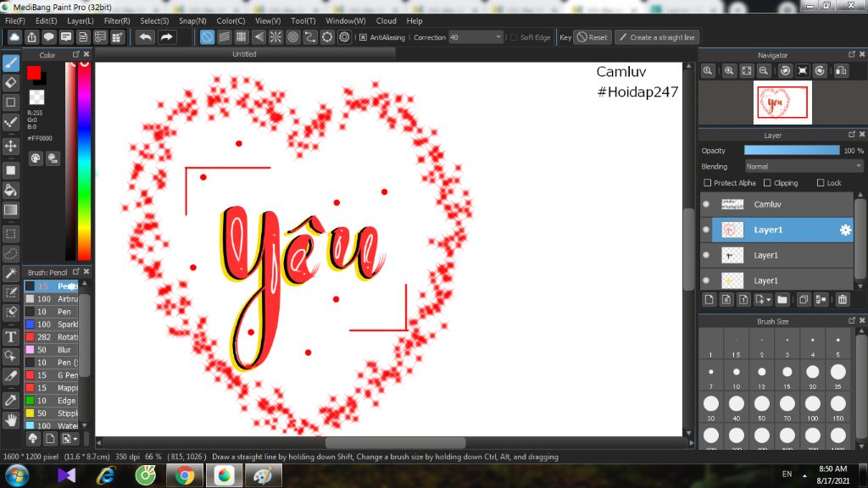The width and height of the screenshot is (868, 488).
Task: Enable the Soft Edge checkbox
Action: click(x=514, y=37)
